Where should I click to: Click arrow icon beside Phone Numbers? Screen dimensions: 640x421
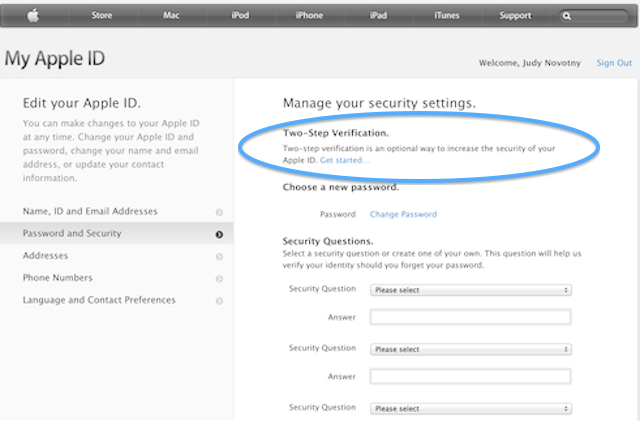click(x=219, y=279)
